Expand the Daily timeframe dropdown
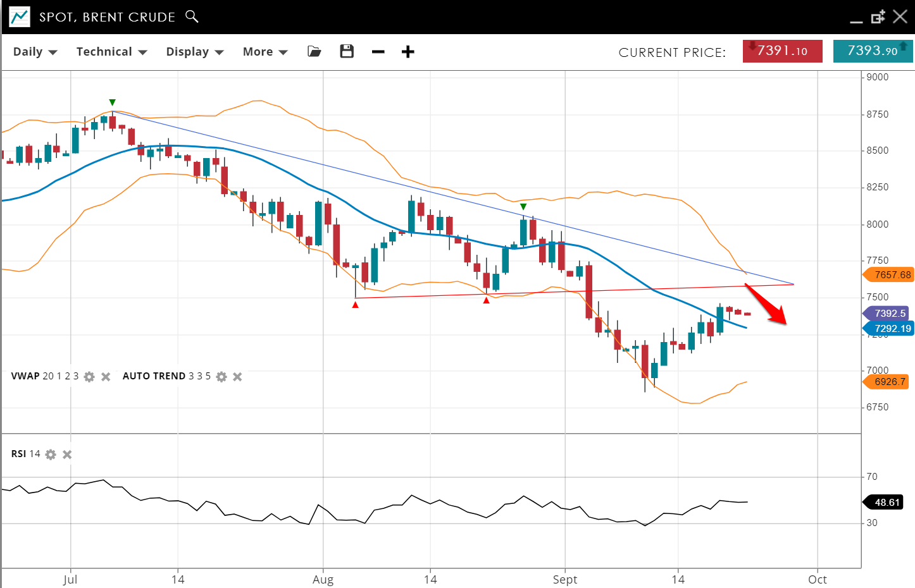Screen dimensions: 915x588 (35, 52)
